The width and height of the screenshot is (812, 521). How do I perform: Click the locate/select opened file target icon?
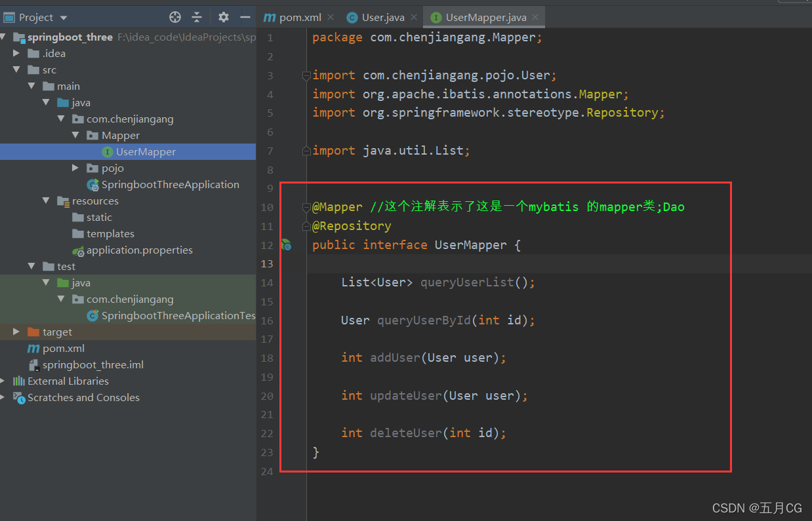click(175, 17)
